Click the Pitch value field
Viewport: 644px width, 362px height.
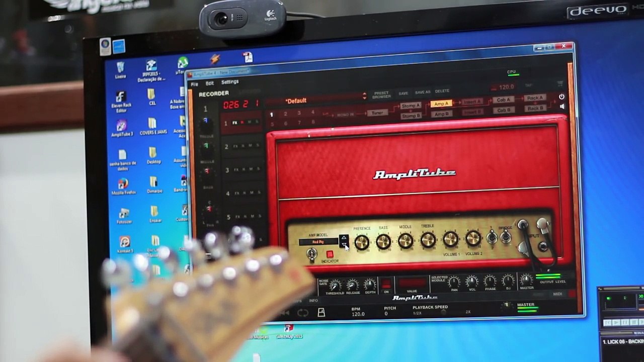coord(386,314)
